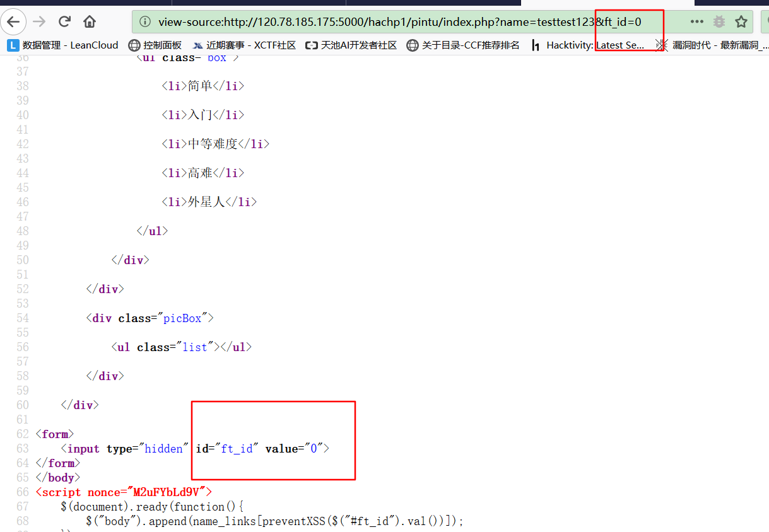769x532 pixels.
Task: Click the browser back arrow button
Action: (x=13, y=22)
